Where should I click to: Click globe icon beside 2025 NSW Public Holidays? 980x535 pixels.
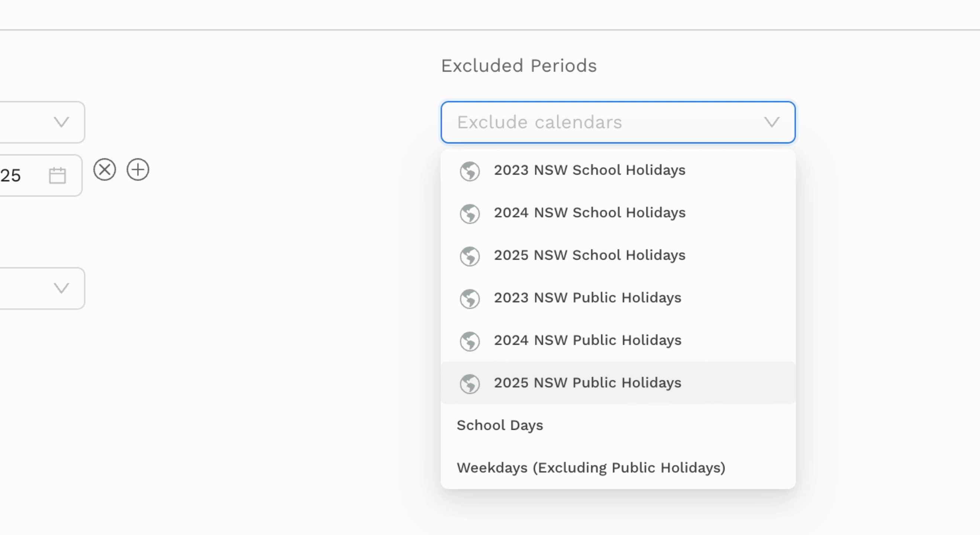470,384
